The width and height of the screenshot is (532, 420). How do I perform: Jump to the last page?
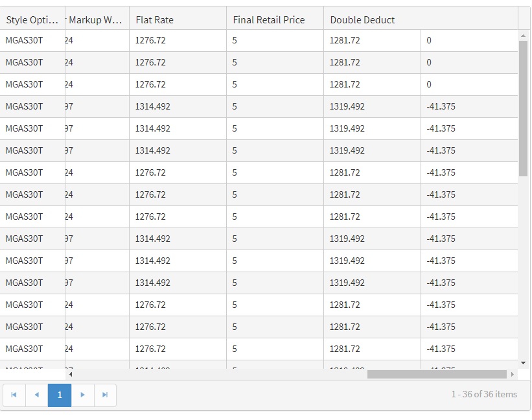(105, 395)
